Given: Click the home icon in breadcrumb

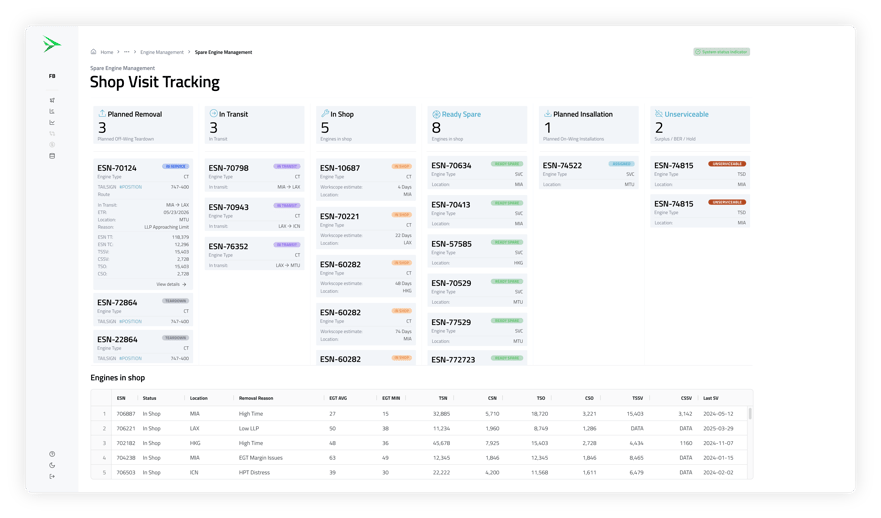Looking at the screenshot, I should [93, 52].
